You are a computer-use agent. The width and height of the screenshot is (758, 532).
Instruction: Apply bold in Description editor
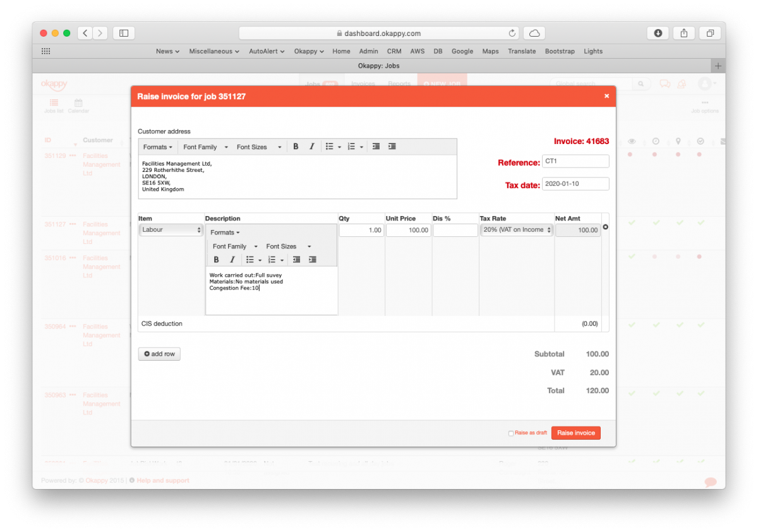coord(216,260)
